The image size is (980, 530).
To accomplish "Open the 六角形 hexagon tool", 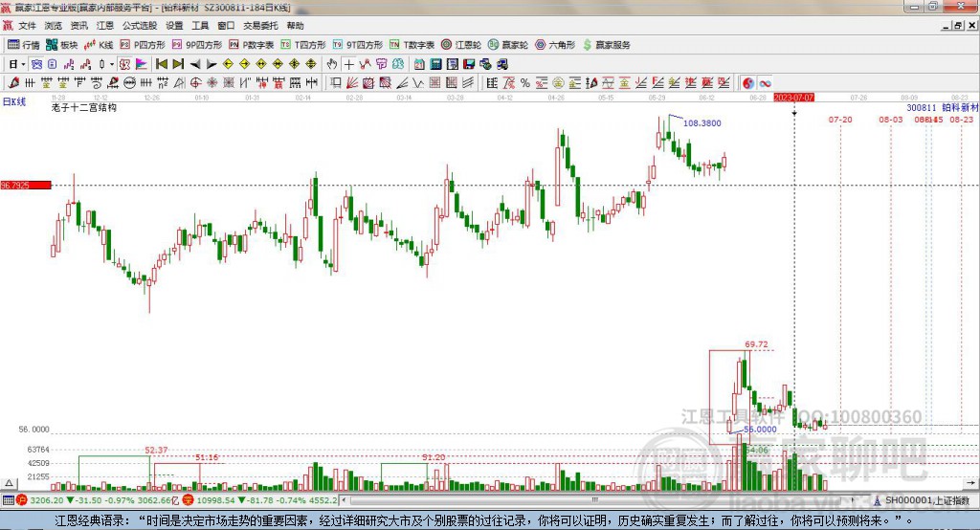I will coord(554,45).
